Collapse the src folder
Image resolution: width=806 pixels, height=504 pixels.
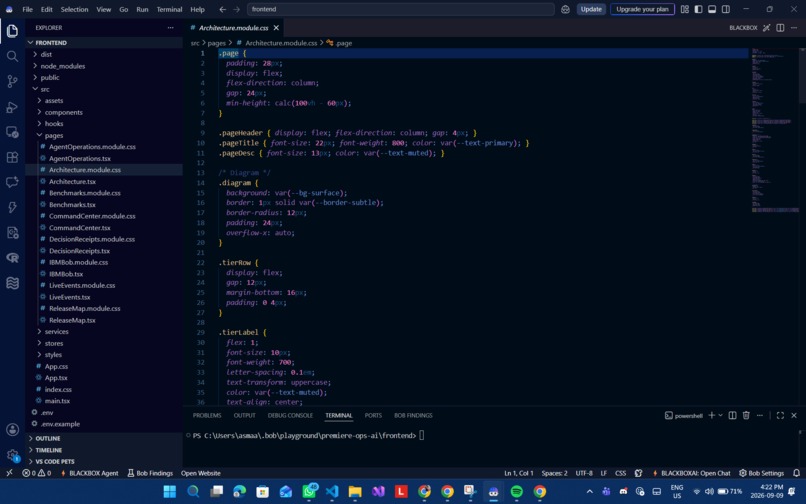click(45, 89)
